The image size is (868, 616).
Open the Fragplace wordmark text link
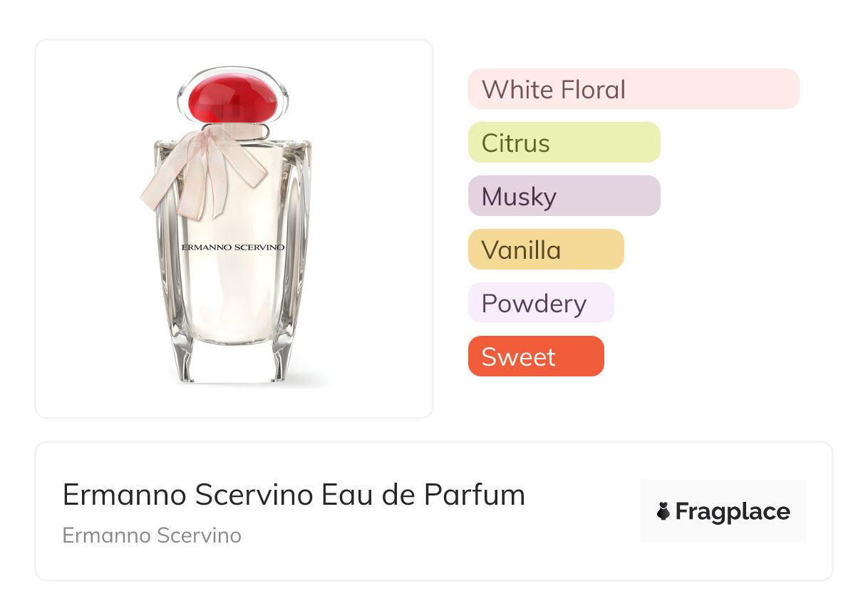point(733,511)
